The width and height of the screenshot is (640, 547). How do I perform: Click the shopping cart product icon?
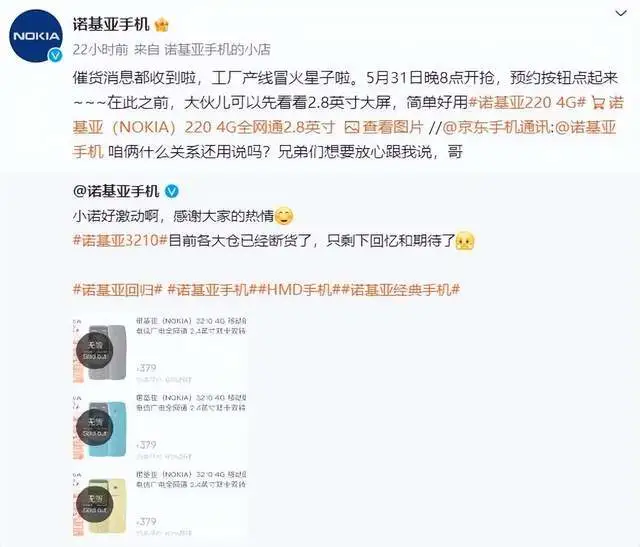[598, 103]
